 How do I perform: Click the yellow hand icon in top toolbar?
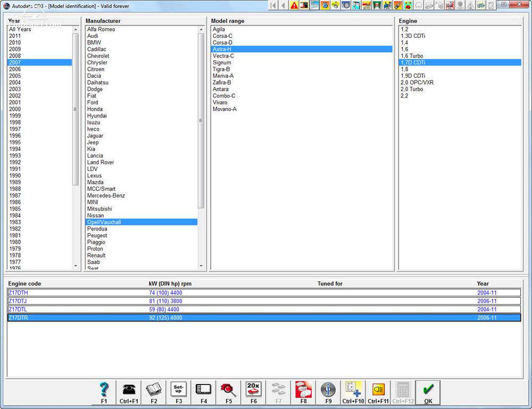pyautogui.click(x=335, y=5)
